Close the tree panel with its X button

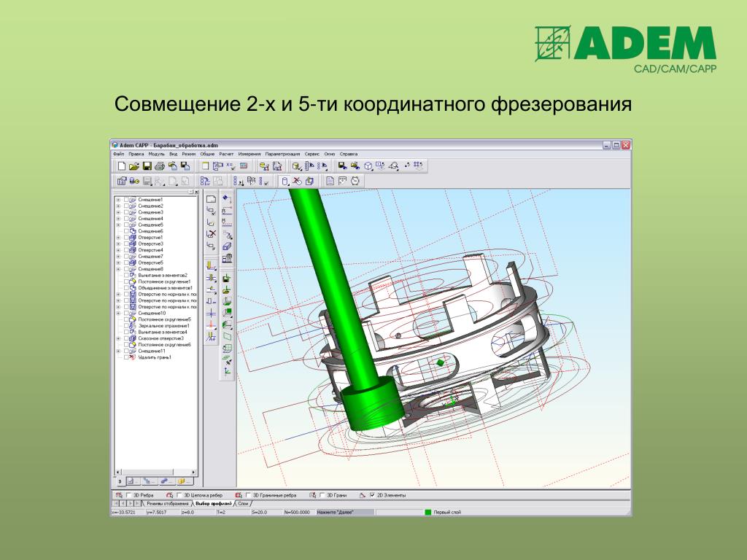pos(196,192)
